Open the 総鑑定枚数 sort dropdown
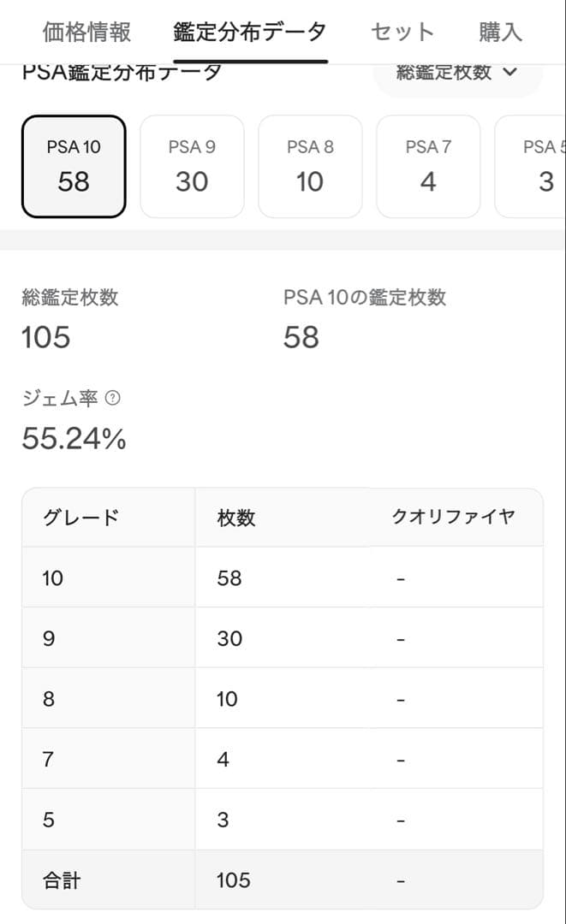 click(x=457, y=73)
